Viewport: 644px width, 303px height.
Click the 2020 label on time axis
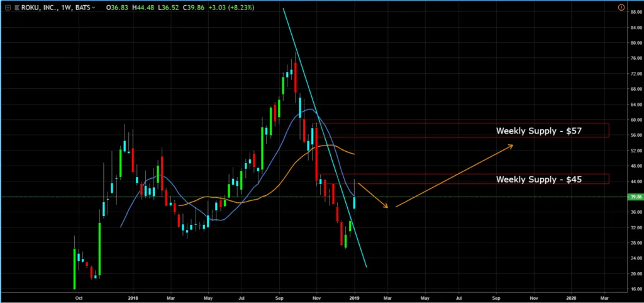pyautogui.click(x=571, y=296)
